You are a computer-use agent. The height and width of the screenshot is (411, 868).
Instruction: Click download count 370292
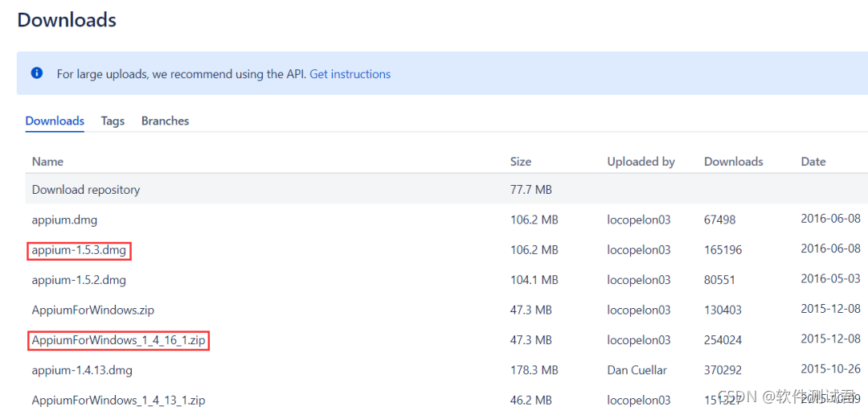coord(723,370)
